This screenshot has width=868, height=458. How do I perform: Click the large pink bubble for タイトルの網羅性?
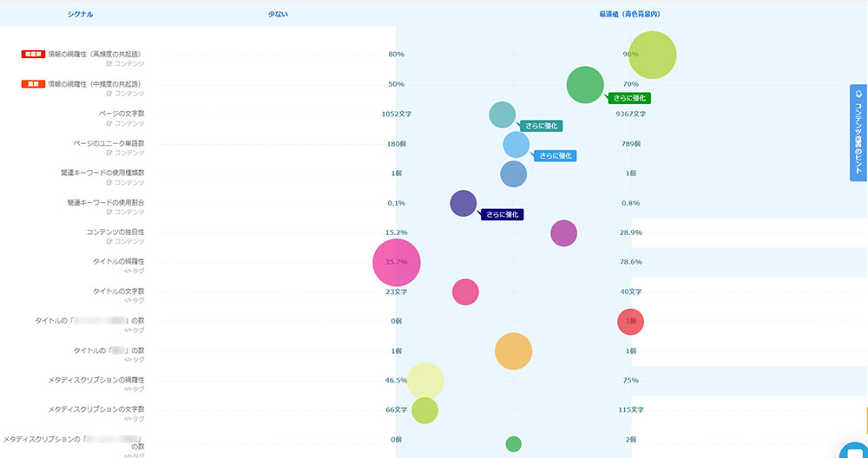tap(397, 262)
